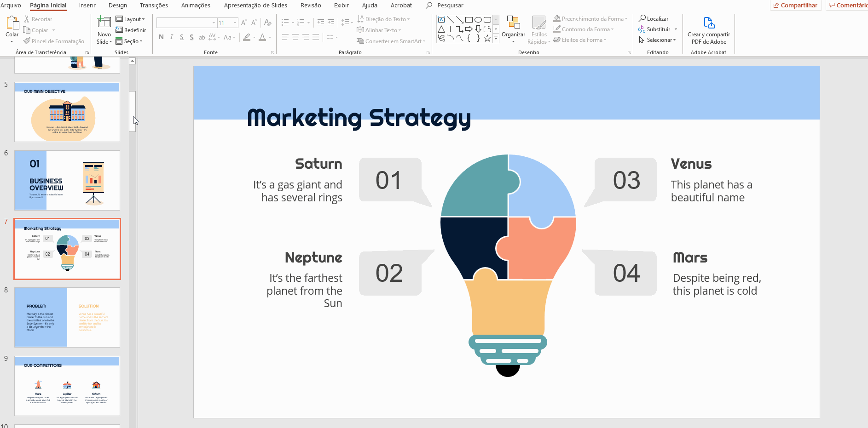Toggle align text right
Viewport: 868px width, 428px height.
tap(306, 37)
